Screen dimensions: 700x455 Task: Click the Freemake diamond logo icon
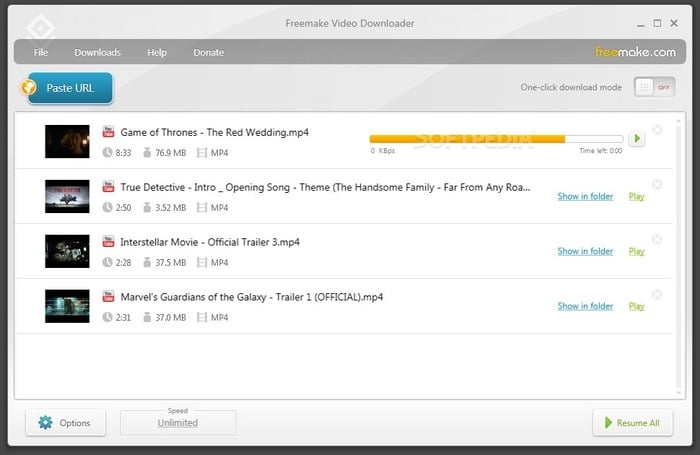(x=38, y=26)
